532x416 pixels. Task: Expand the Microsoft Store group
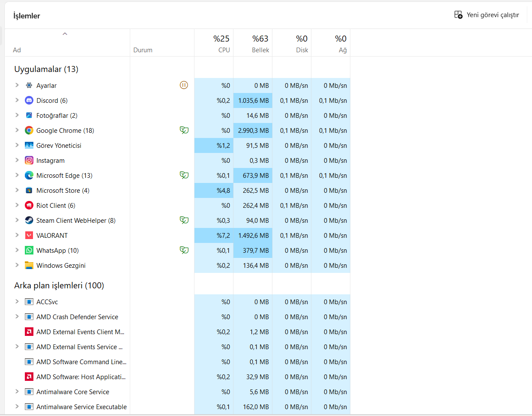pyautogui.click(x=17, y=190)
